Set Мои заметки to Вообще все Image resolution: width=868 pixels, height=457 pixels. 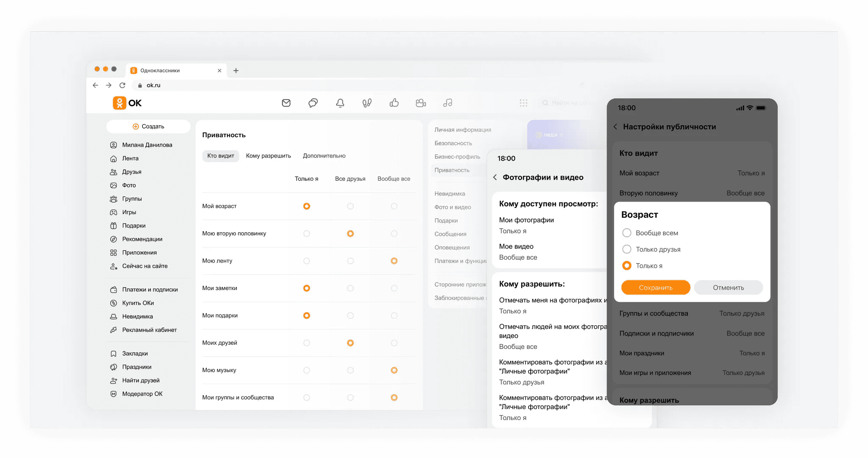tap(394, 288)
